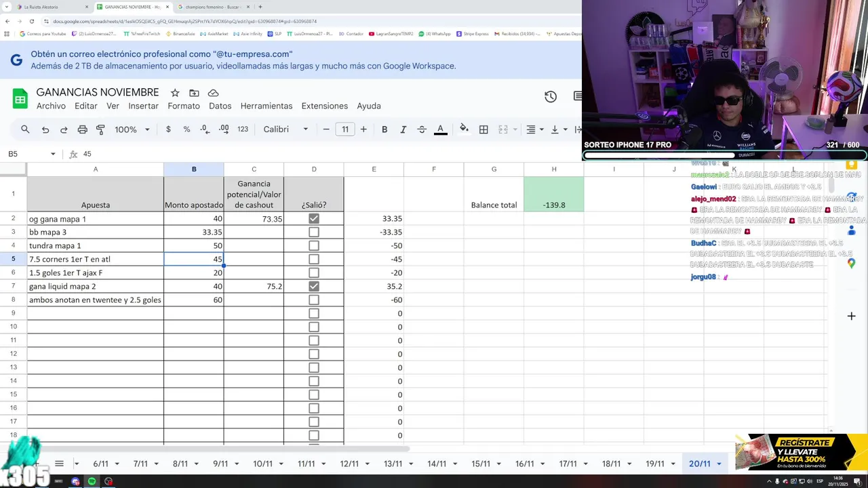
Task: Check the ¿Salió? box in row 10
Action: (x=313, y=327)
